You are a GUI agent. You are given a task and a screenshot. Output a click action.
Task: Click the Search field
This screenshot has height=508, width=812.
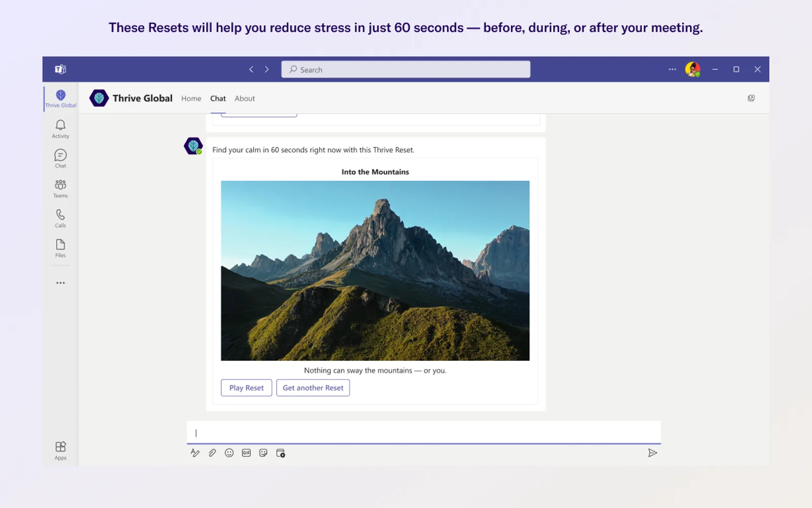[406, 70]
